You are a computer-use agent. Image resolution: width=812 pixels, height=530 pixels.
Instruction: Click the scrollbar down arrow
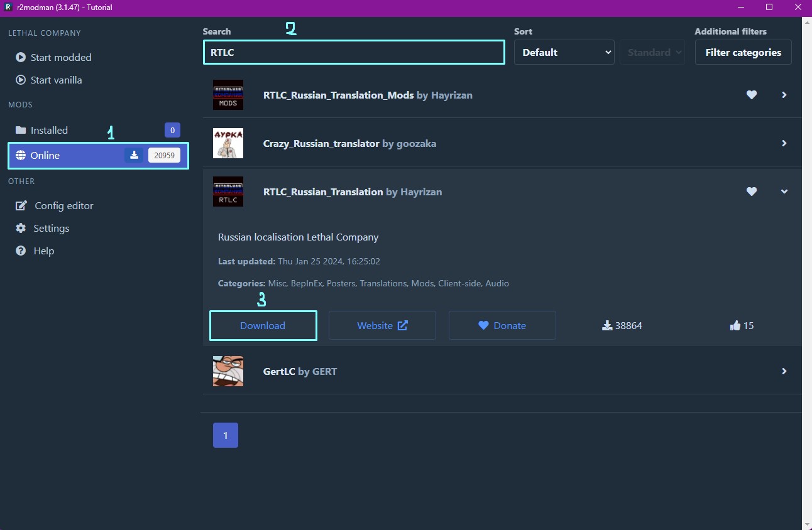807,525
